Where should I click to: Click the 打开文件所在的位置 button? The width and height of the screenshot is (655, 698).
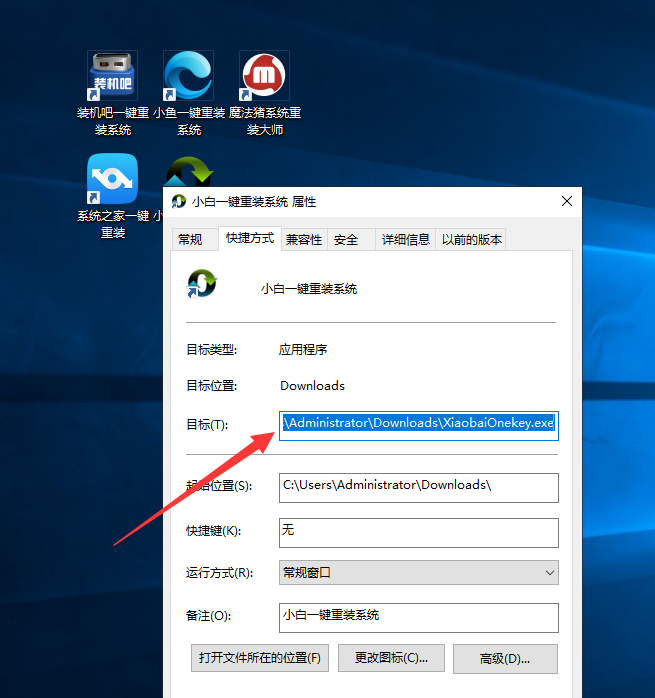pyautogui.click(x=260, y=658)
